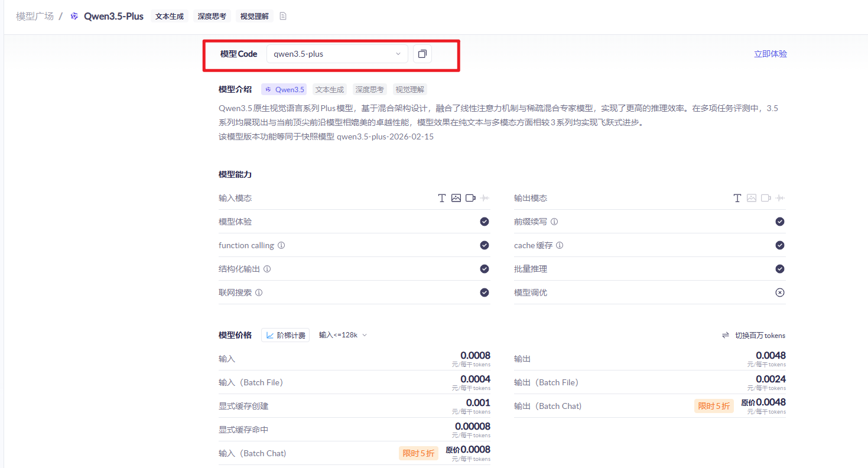Click the checkmark icon for 模型体验
This screenshot has width=868, height=468.
485,222
